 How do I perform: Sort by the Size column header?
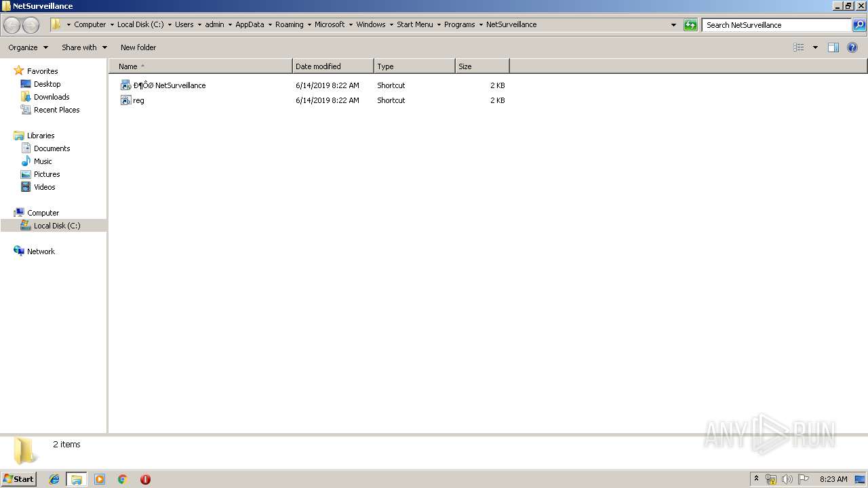482,66
